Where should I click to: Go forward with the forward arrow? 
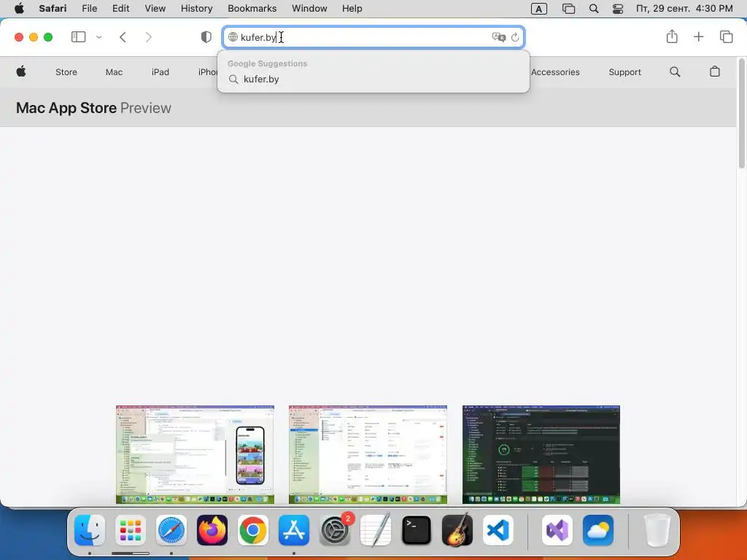point(149,37)
